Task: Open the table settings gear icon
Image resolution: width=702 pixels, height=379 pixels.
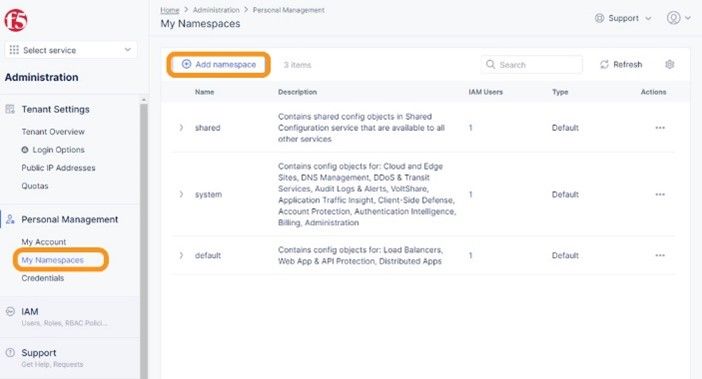Action: 669,64
